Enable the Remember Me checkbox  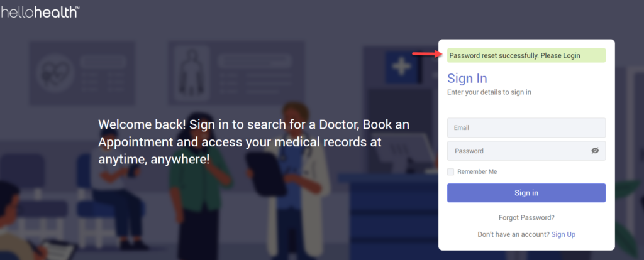pos(450,172)
